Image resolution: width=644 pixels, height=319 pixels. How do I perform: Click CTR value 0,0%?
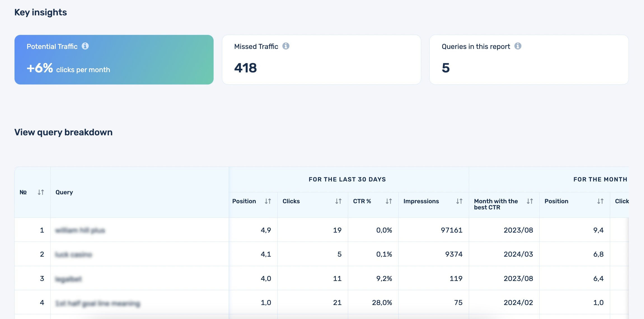pyautogui.click(x=384, y=230)
